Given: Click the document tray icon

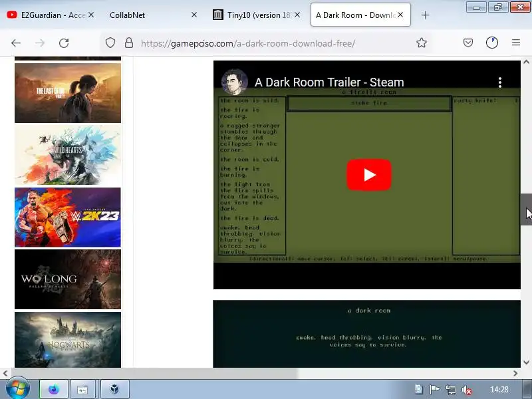Looking at the screenshot, I should click(x=419, y=390).
